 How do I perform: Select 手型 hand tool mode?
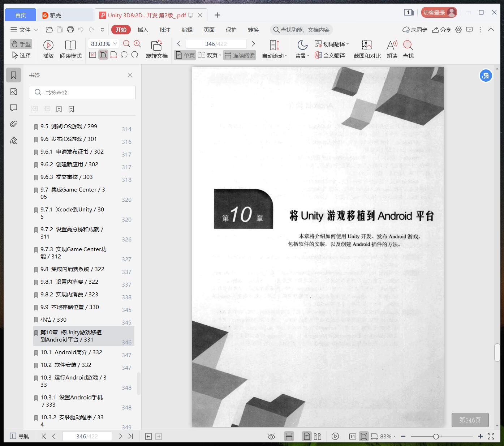(x=21, y=44)
